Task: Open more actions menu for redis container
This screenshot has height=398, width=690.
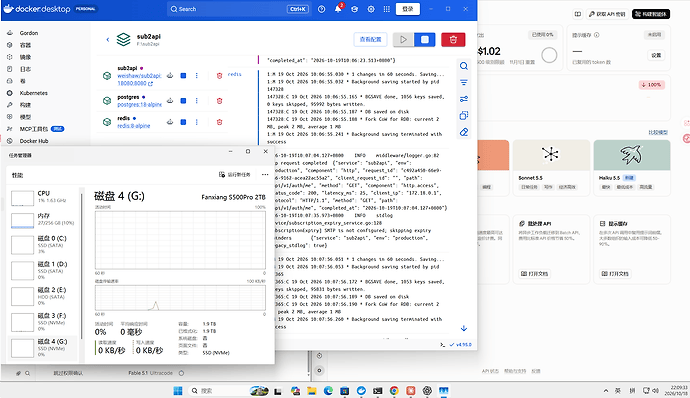Action: (x=197, y=122)
